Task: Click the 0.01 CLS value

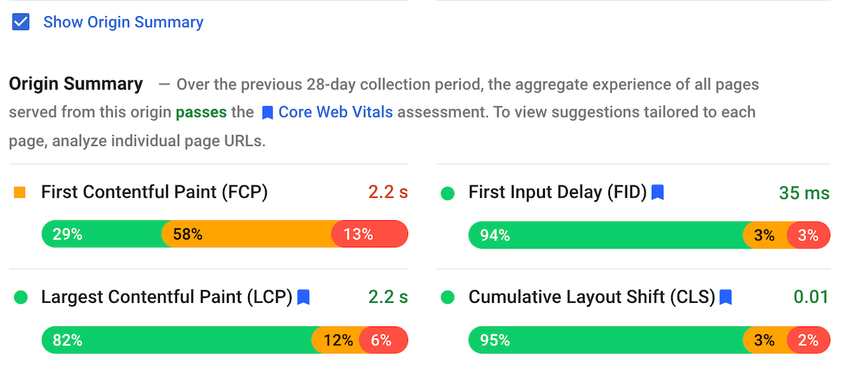Action: tap(811, 297)
